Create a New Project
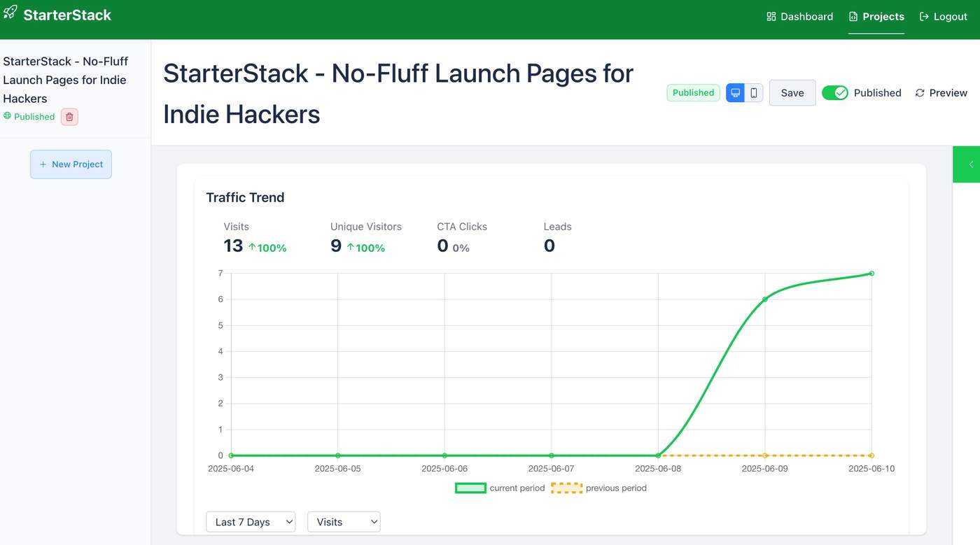Screen dimensions: 980x545 point(71,164)
